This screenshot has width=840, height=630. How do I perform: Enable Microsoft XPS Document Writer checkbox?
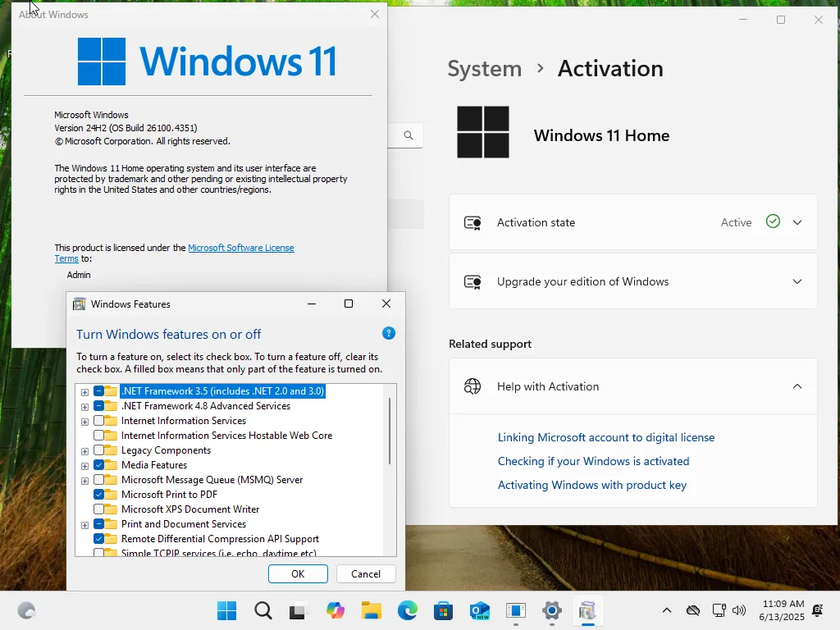(98, 509)
